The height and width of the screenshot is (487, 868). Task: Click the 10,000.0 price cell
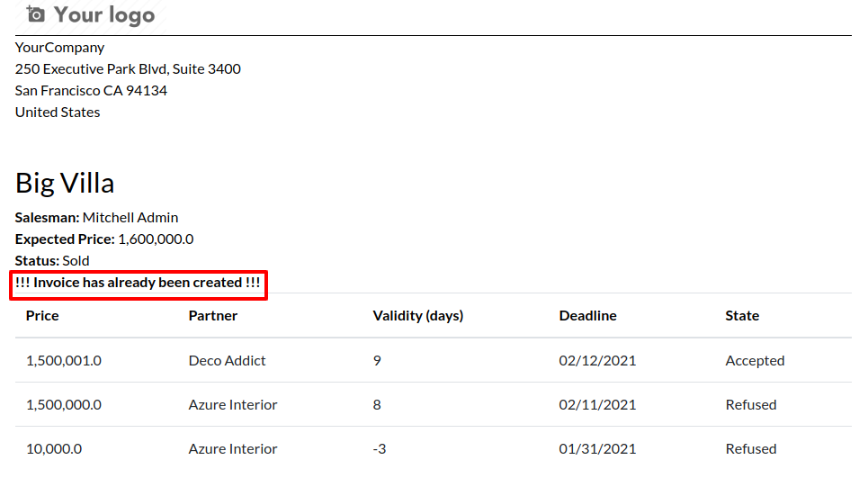[x=54, y=448]
